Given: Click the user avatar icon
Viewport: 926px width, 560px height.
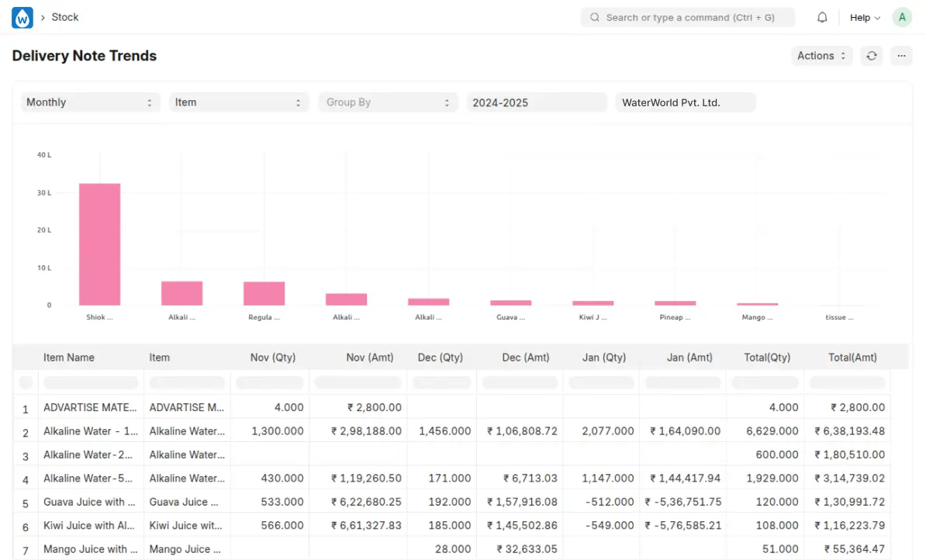Looking at the screenshot, I should point(902,17).
